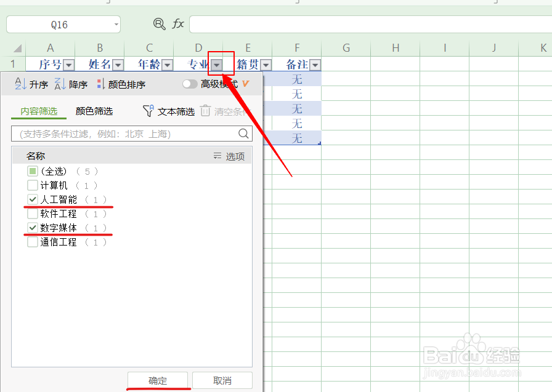Check the 软件工程 checkbox

pos(33,214)
